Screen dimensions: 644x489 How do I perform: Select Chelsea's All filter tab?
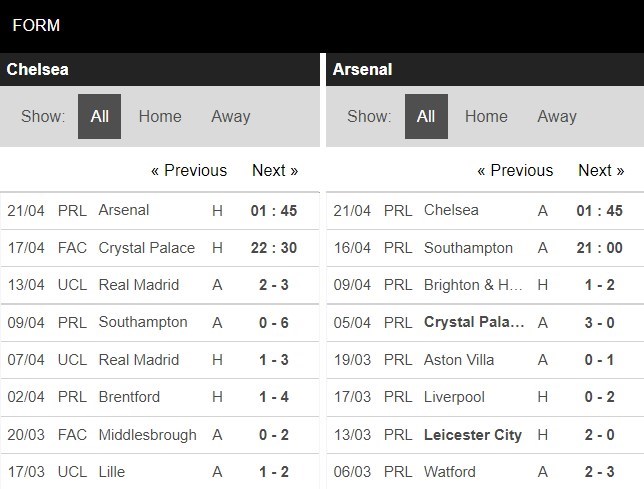click(99, 116)
